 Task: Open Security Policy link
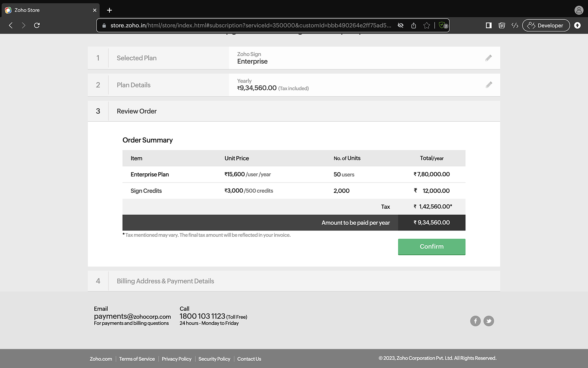(x=214, y=359)
